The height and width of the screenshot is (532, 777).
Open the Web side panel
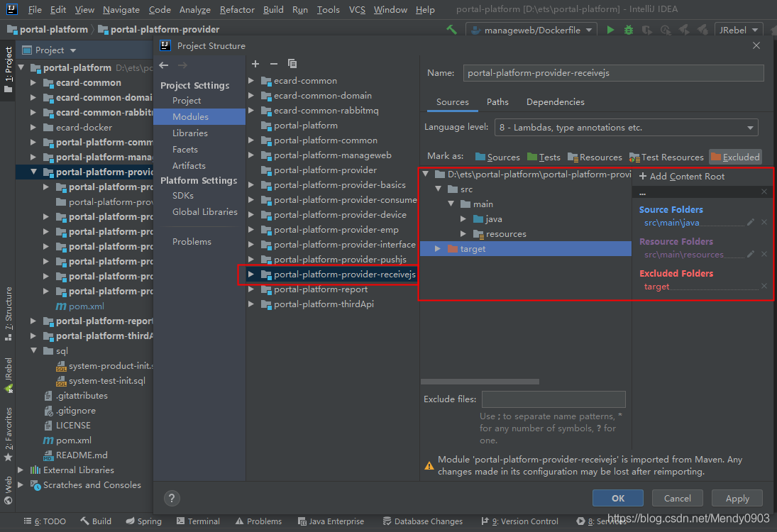point(8,490)
